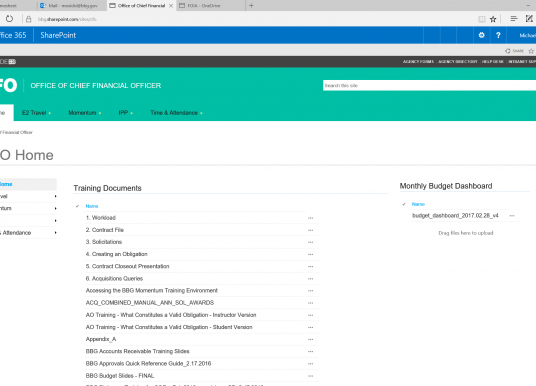Viewport: 536px width, 386px height.
Task: Open ellipsis menu for 3. Solicitations
Action: [310, 242]
